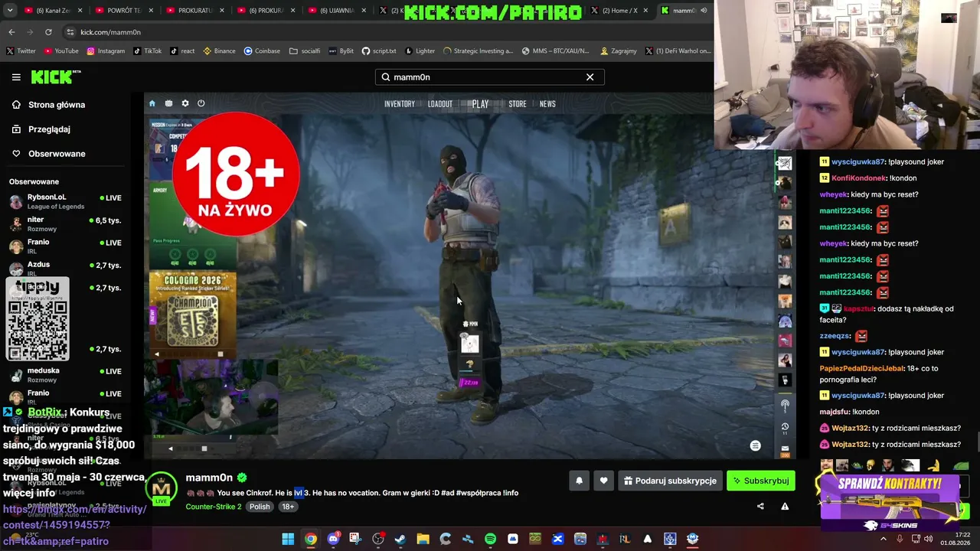Open the ByBit bookmark
The width and height of the screenshot is (980, 551).
click(341, 51)
